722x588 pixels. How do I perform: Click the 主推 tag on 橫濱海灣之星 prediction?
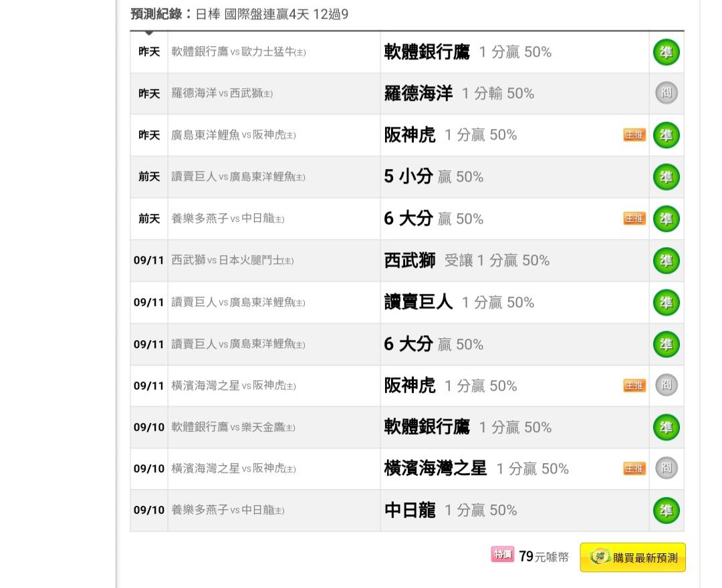coord(634,469)
